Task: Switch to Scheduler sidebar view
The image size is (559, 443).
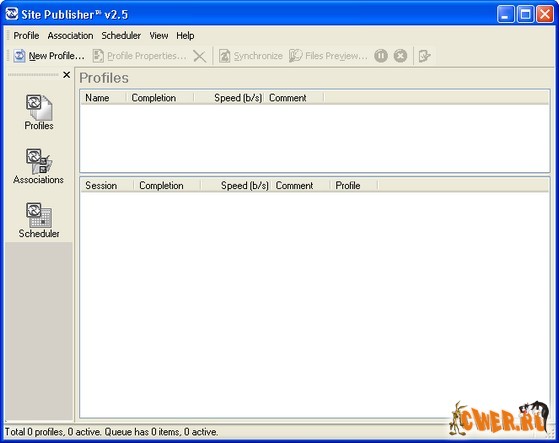Action: click(39, 220)
